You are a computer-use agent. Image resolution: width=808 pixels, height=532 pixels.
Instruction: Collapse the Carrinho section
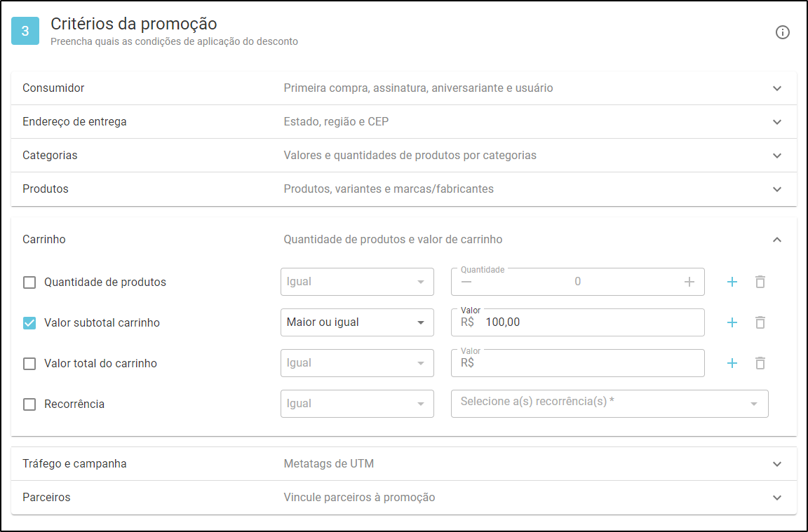[777, 240]
